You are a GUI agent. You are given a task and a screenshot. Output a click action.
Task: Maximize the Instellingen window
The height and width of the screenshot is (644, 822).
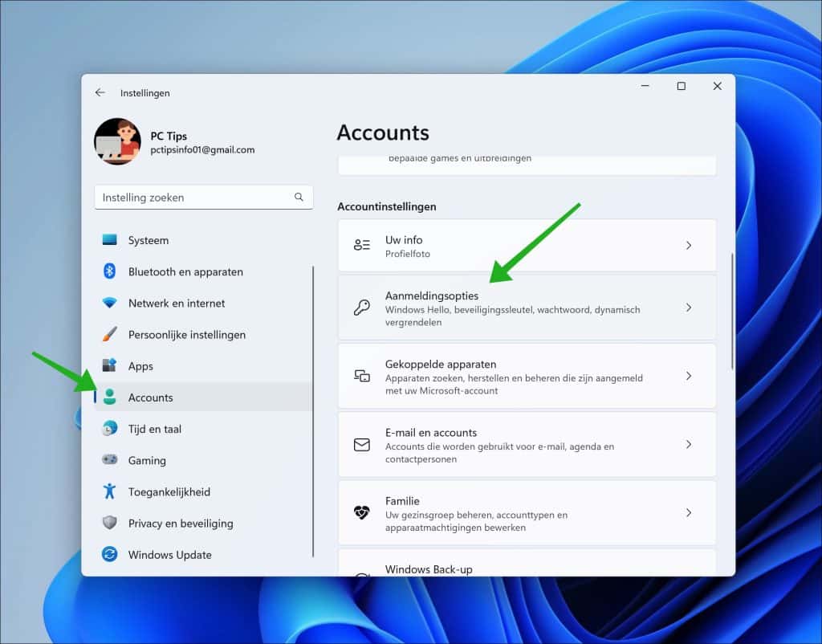(681, 86)
